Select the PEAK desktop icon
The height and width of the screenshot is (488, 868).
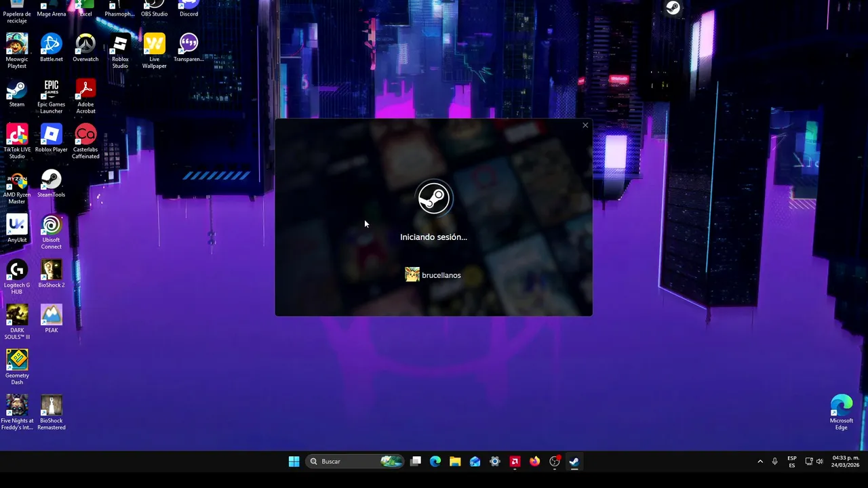pyautogui.click(x=52, y=319)
